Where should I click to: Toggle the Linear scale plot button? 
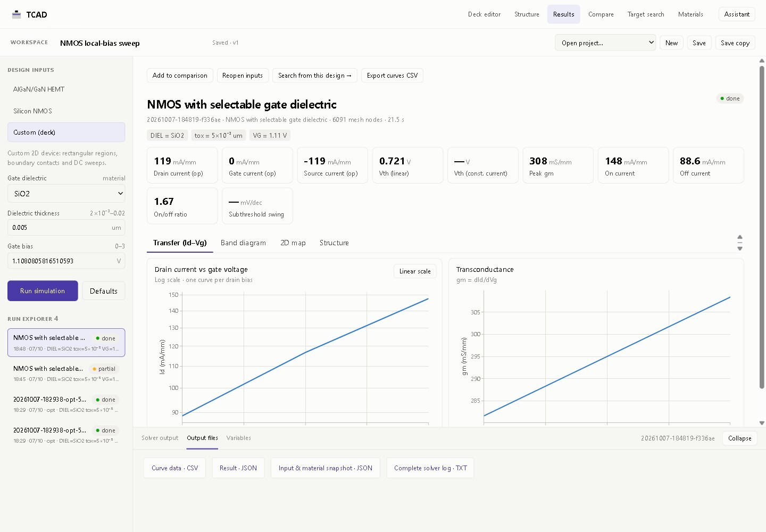tap(415, 271)
